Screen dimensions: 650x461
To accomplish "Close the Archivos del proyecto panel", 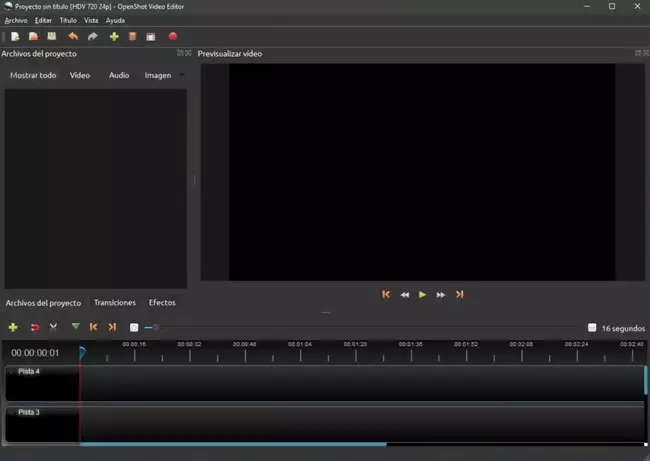I will click(188, 53).
